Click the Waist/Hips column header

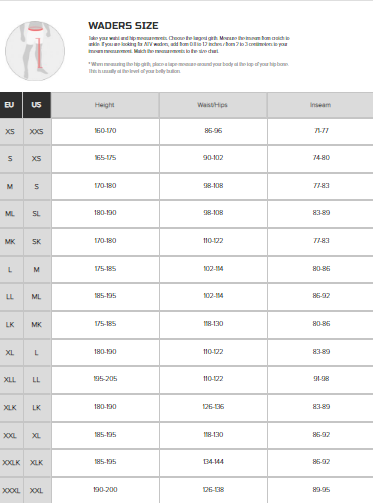click(x=213, y=105)
